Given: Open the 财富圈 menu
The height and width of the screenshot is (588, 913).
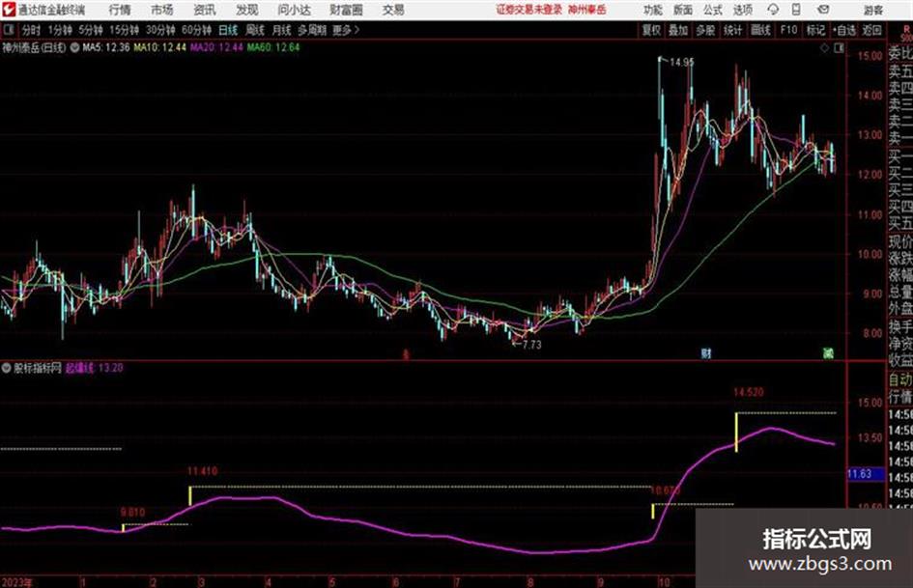Looking at the screenshot, I should tap(346, 10).
